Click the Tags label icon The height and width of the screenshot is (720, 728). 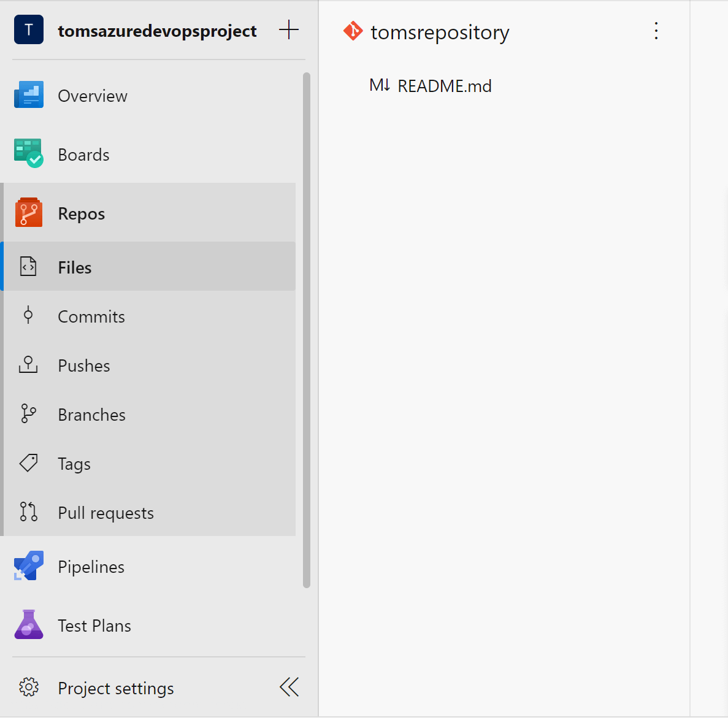[x=28, y=463]
